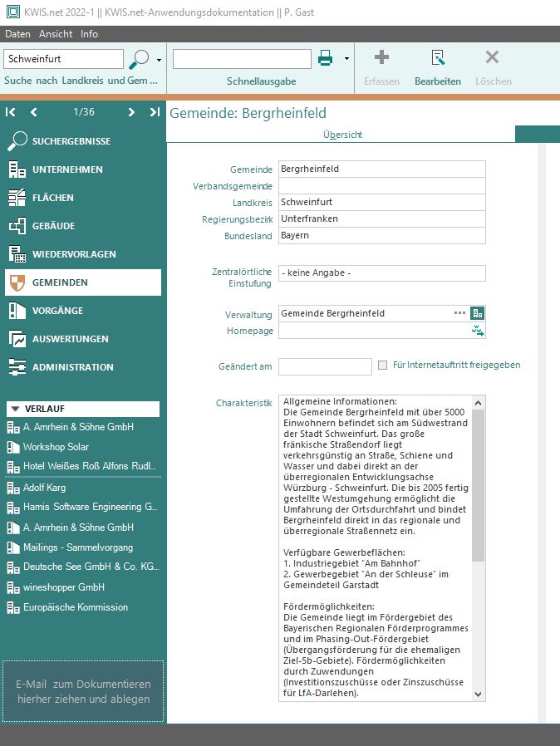This screenshot has width=560, height=746.
Task: Click the magnifier search icon beside Schweinfurt
Action: [x=139, y=59]
